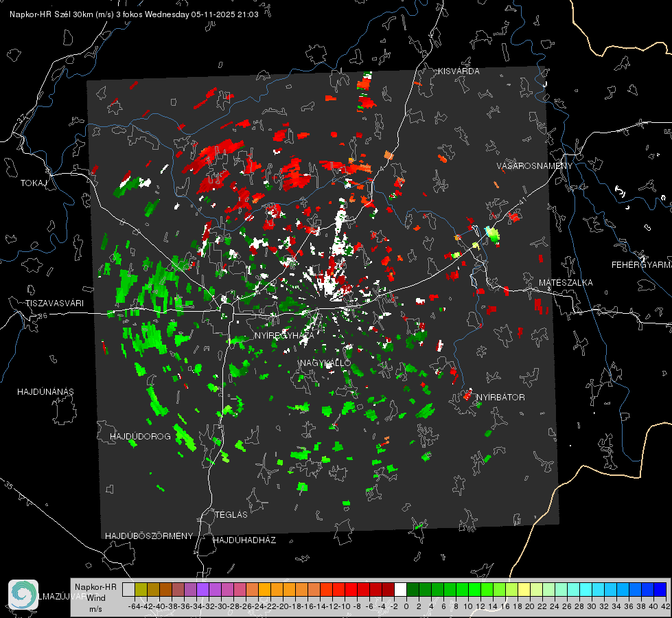The height and width of the screenshot is (618, 672).
Task: Click the KISVÁRDA city label
Action: pos(459,71)
